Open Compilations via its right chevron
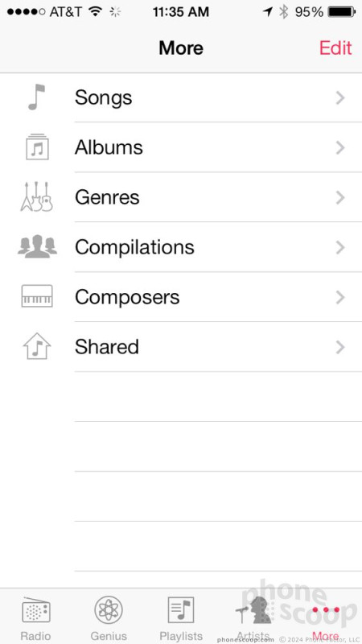Screen dimensions: 362x644 tap(339, 247)
